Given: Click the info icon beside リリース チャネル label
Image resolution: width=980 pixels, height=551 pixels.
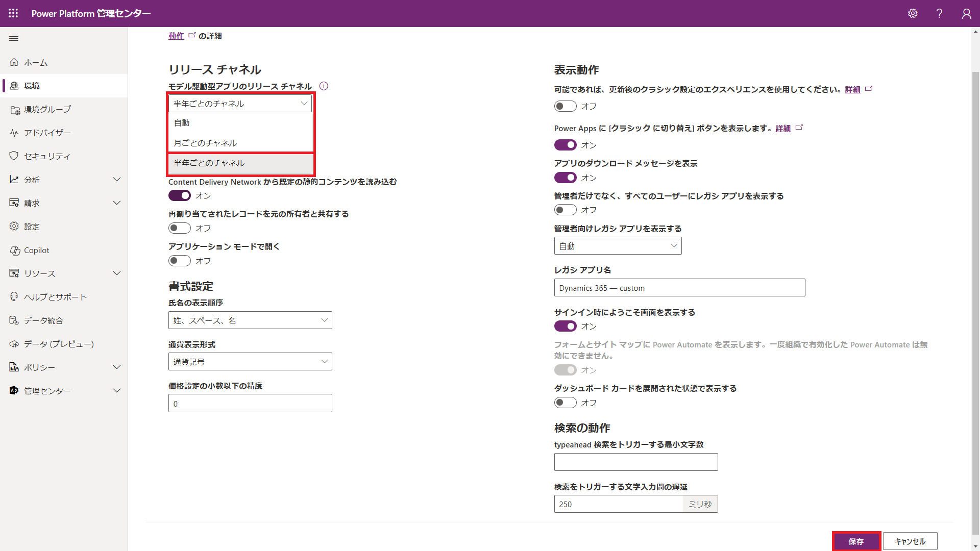Looking at the screenshot, I should click(x=324, y=86).
